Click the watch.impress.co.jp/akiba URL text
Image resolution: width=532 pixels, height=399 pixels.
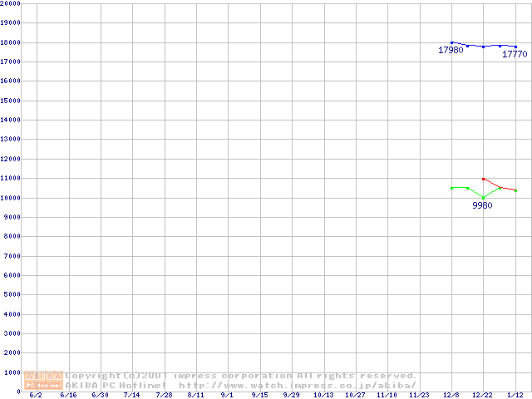297,386
